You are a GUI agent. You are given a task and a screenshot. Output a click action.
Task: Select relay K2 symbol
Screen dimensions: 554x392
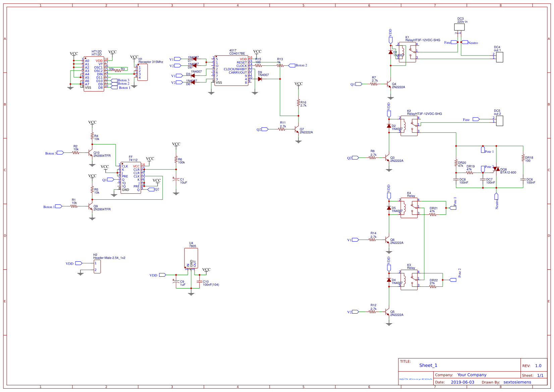pos(409,126)
